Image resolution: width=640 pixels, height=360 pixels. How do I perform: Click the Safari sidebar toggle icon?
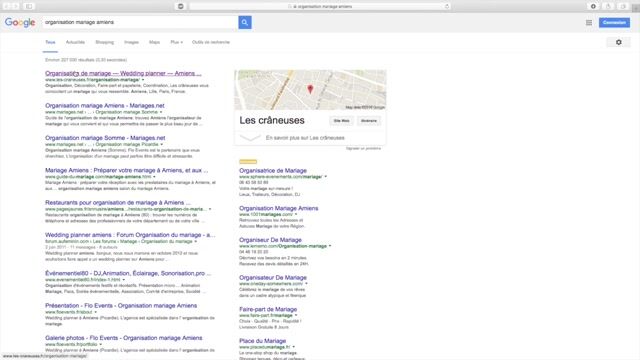tap(29, 7)
